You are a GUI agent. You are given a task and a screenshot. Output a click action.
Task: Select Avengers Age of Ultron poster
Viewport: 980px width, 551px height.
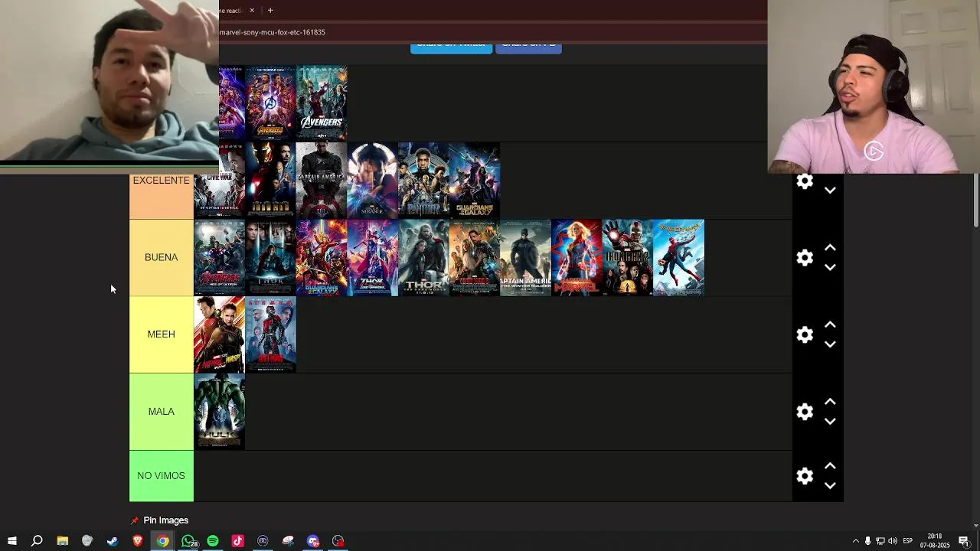[x=220, y=258]
